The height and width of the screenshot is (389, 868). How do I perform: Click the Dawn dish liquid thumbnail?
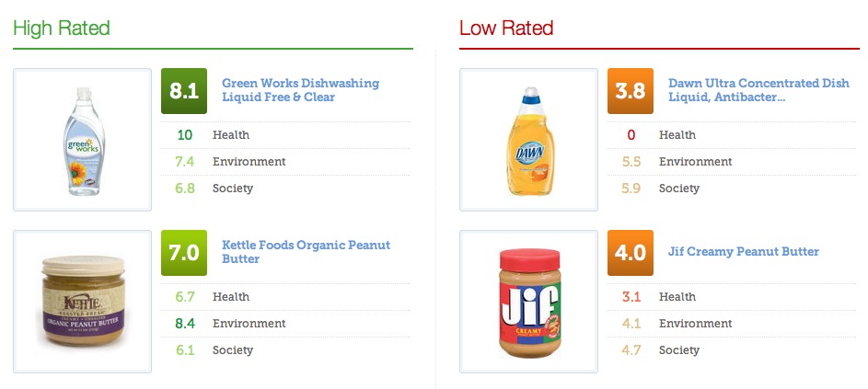click(x=528, y=140)
